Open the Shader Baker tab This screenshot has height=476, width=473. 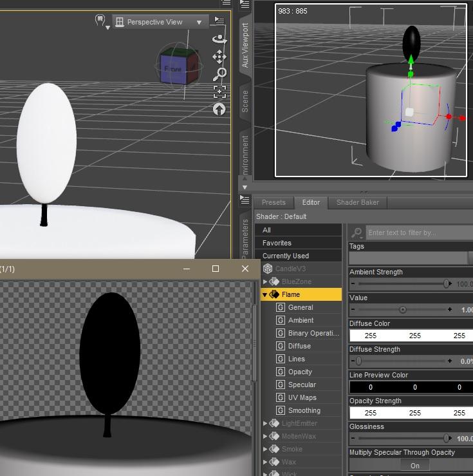pos(357,202)
